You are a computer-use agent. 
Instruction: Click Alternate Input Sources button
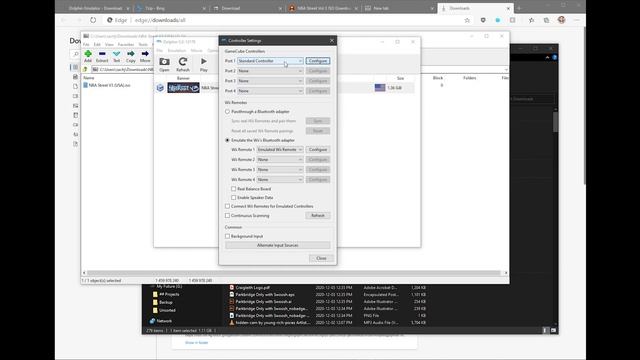click(x=278, y=245)
